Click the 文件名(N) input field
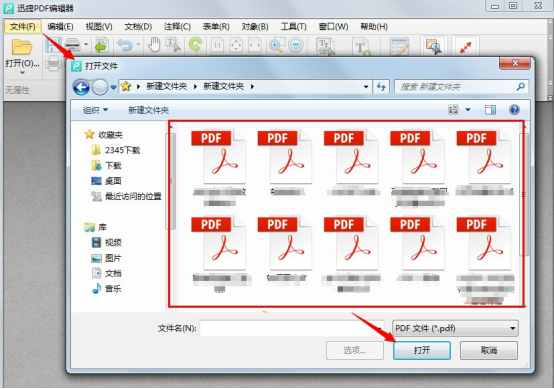The image size is (554, 389). [x=292, y=329]
